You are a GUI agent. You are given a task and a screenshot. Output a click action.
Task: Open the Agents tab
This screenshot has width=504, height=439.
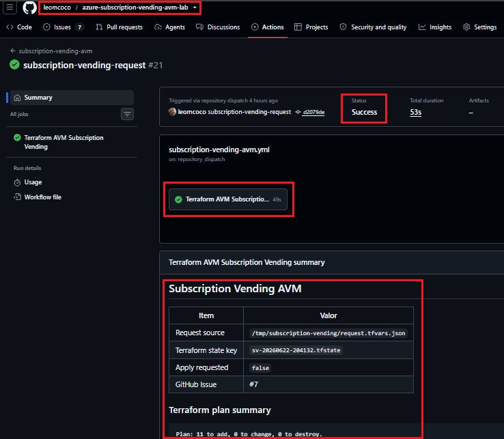coord(170,27)
